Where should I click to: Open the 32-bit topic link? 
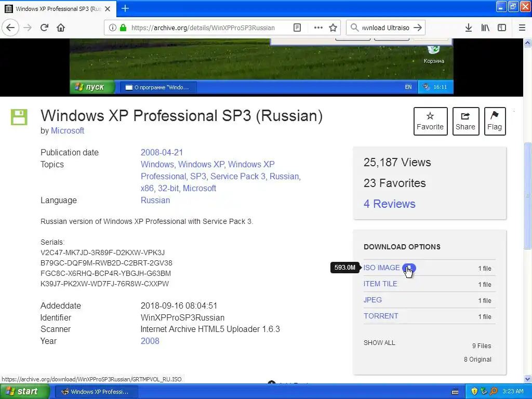point(168,188)
